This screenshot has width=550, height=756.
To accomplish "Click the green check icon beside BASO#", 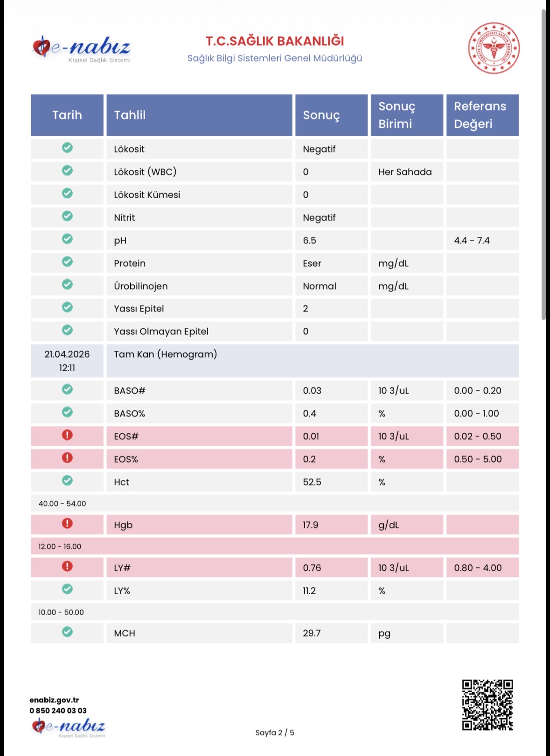I will point(67,389).
